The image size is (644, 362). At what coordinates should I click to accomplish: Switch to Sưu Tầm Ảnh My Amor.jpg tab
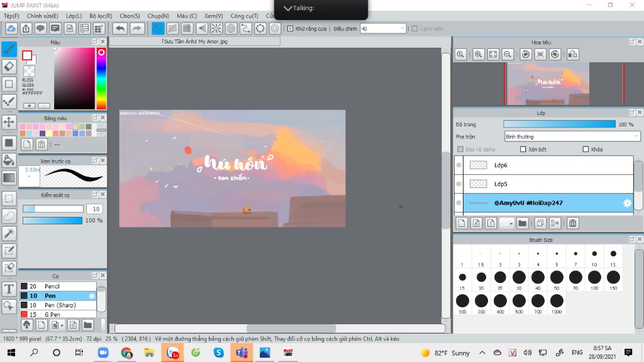pyautogui.click(x=195, y=41)
